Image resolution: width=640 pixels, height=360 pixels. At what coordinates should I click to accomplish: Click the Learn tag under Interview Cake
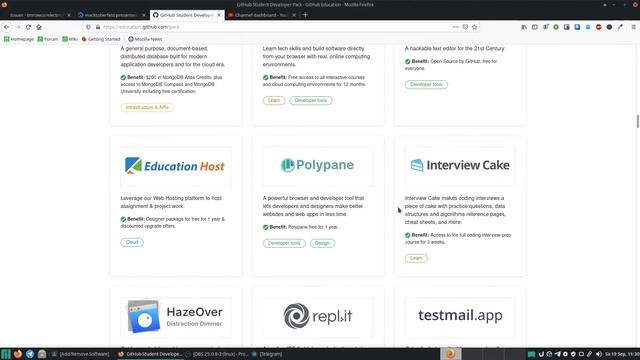[x=416, y=258]
